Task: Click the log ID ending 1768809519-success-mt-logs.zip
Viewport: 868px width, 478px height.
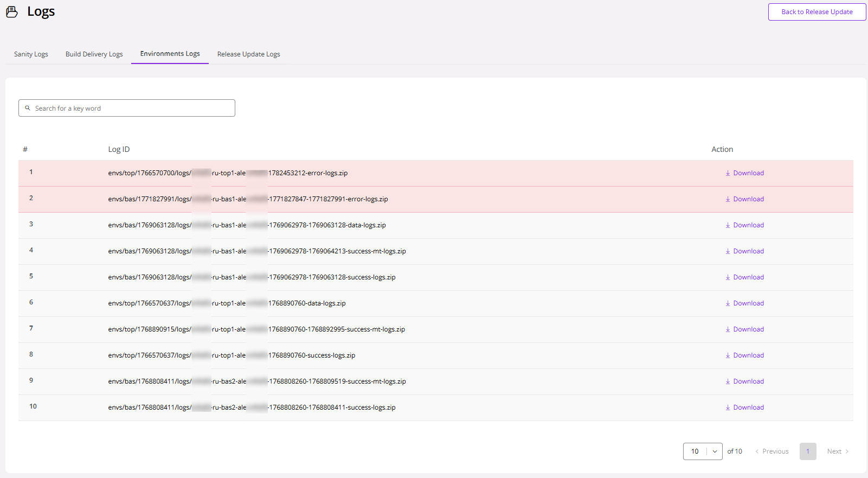Action: pos(257,381)
